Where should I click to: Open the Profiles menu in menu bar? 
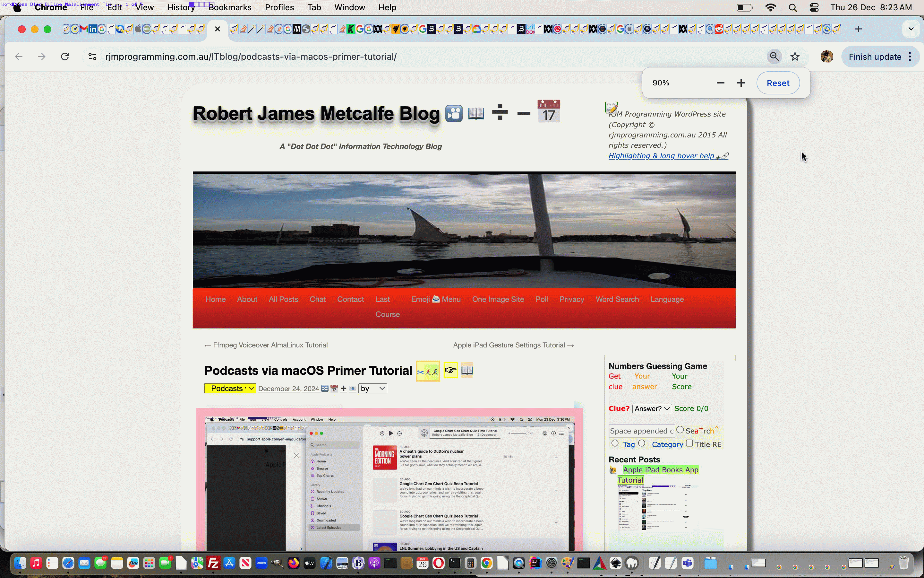[x=279, y=8]
